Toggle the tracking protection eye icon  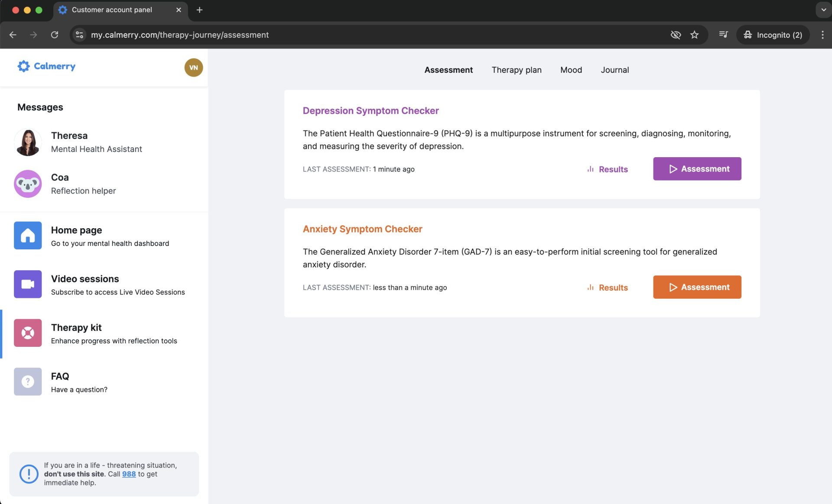tap(676, 35)
